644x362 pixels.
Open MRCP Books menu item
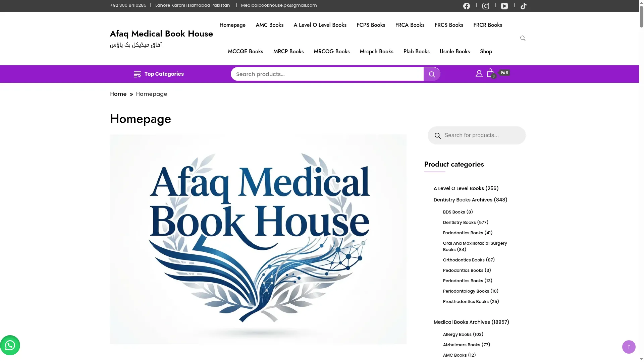point(288,52)
